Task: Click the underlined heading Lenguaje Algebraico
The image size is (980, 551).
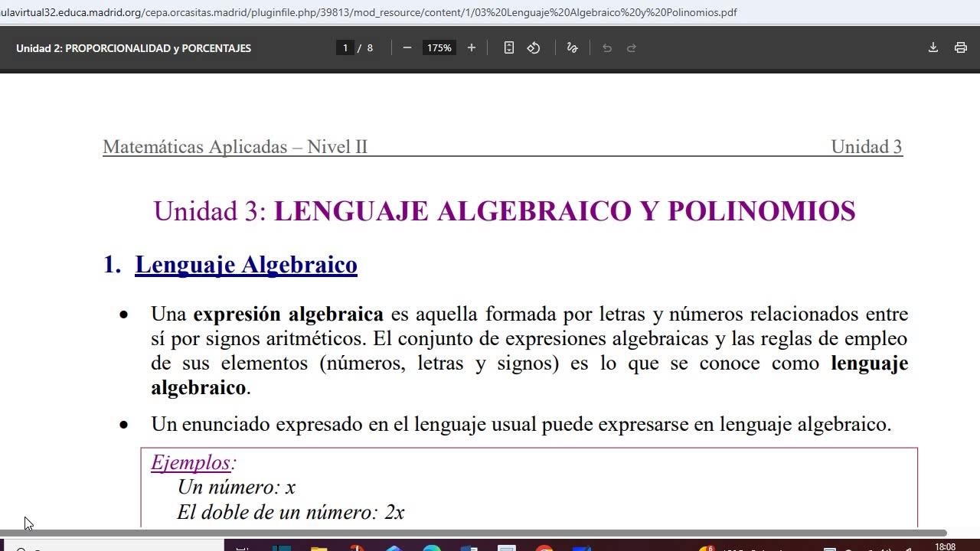Action: pos(246,265)
